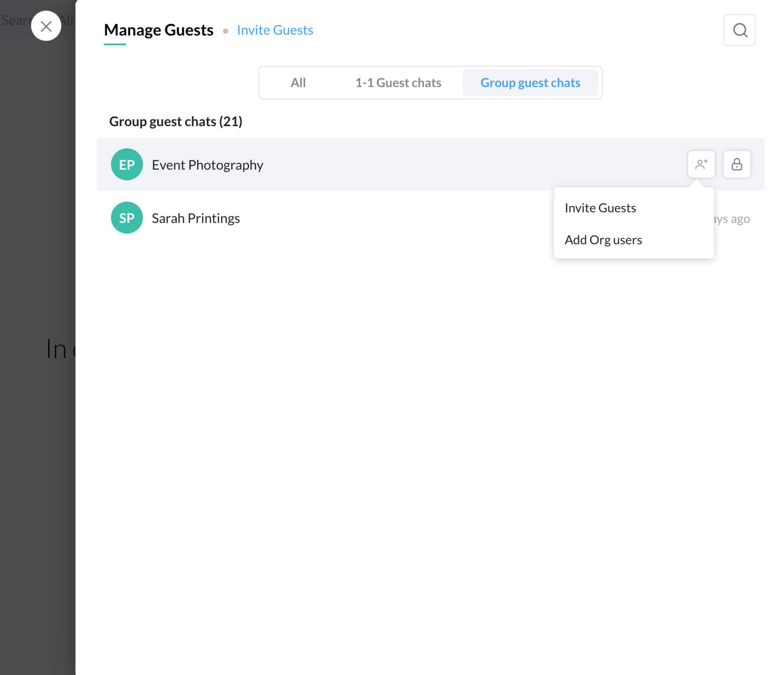The image size is (784, 675).
Task: Open Invite Guests link in header
Action: pyautogui.click(x=275, y=30)
